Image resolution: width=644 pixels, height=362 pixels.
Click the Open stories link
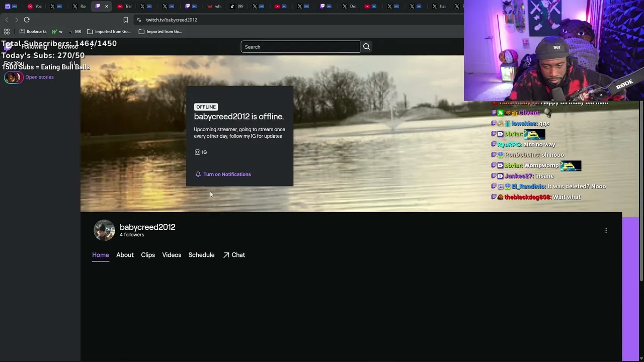tap(39, 77)
